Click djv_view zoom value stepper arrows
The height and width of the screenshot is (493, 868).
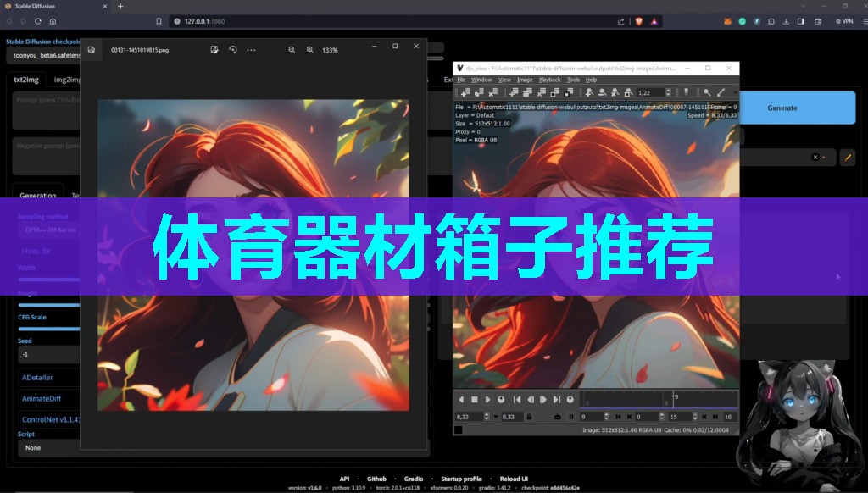pyautogui.click(x=668, y=92)
